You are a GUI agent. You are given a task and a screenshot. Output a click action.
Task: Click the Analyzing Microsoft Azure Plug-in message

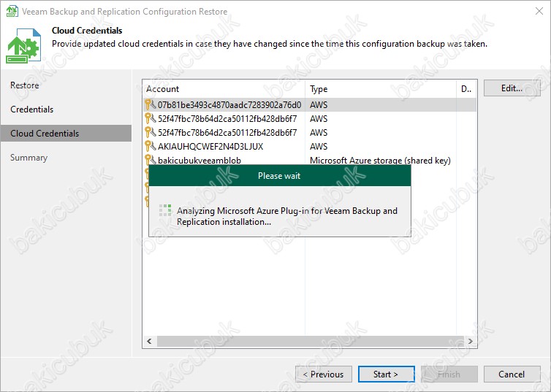pos(287,216)
